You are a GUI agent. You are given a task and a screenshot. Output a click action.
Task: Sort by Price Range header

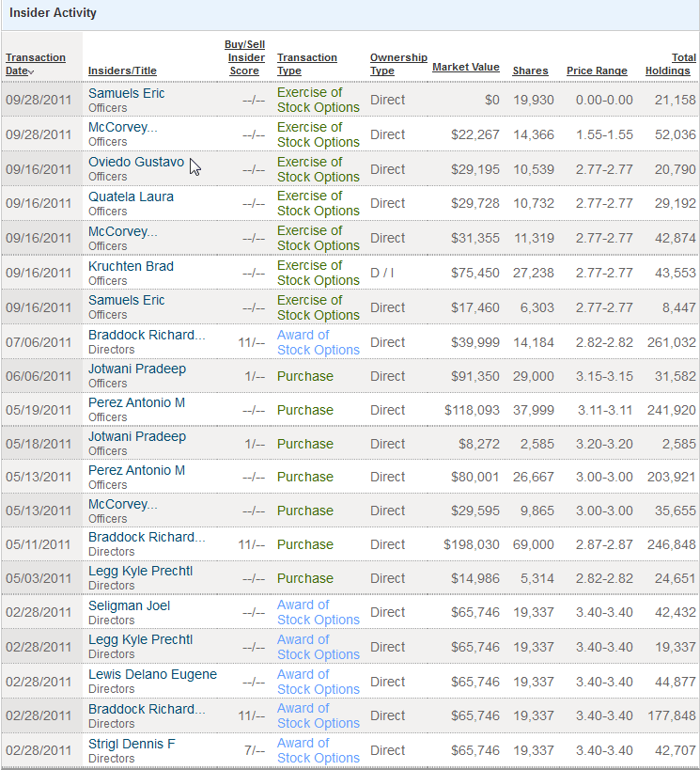pyautogui.click(x=597, y=71)
